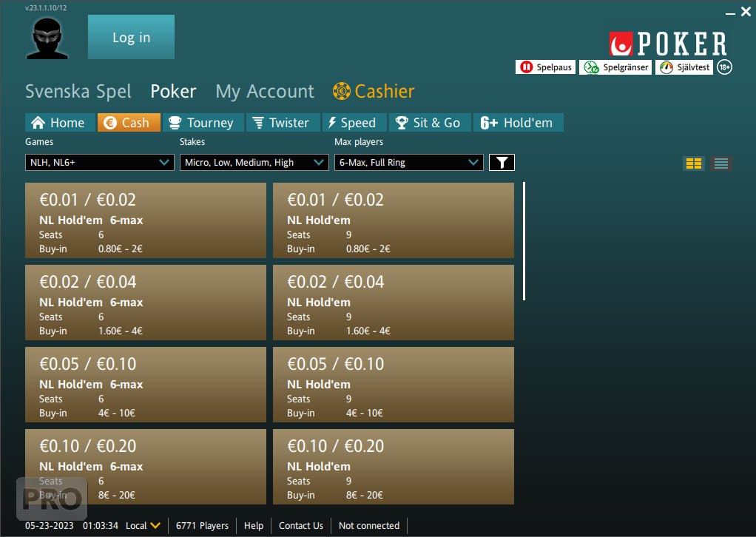Image resolution: width=756 pixels, height=537 pixels.
Task: Click the Cashier coin icon
Action: pyautogui.click(x=341, y=91)
